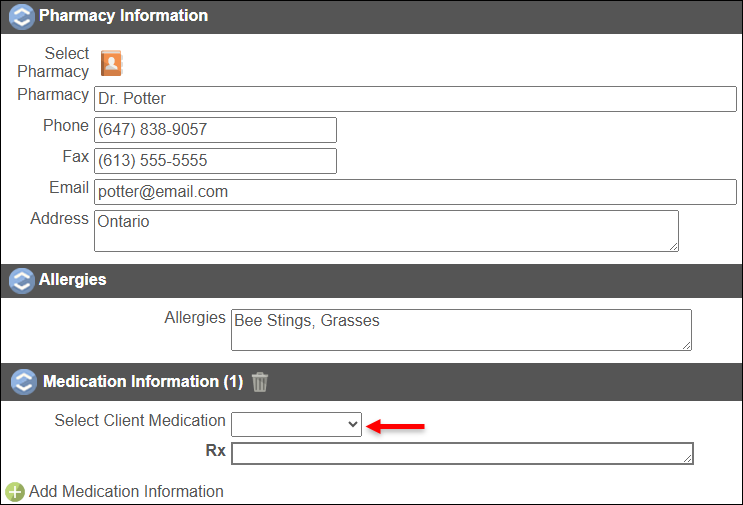743x505 pixels.
Task: Click the Medication Information (1) header text
Action: pos(142,382)
